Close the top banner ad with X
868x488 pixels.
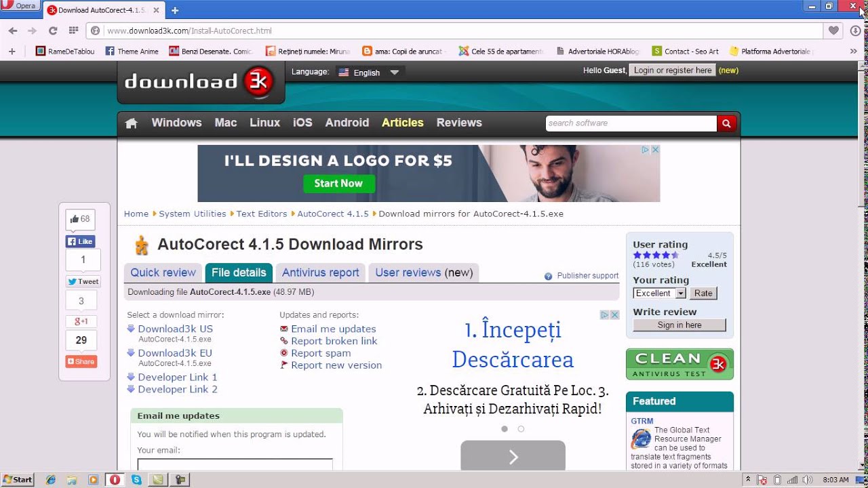tap(655, 150)
